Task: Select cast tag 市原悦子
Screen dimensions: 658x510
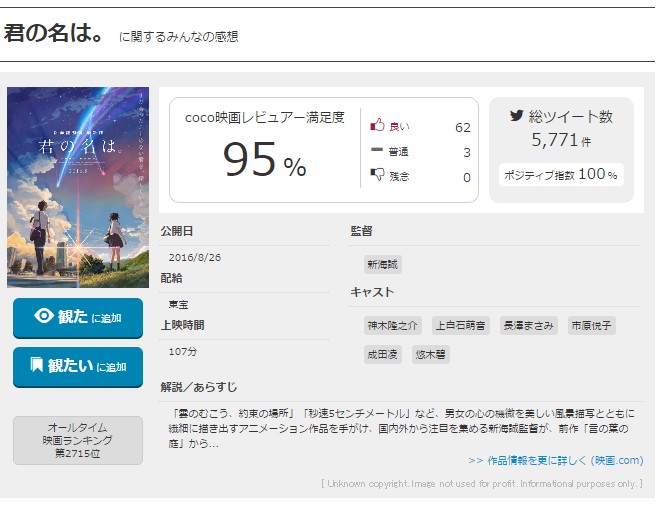Action: (x=591, y=326)
